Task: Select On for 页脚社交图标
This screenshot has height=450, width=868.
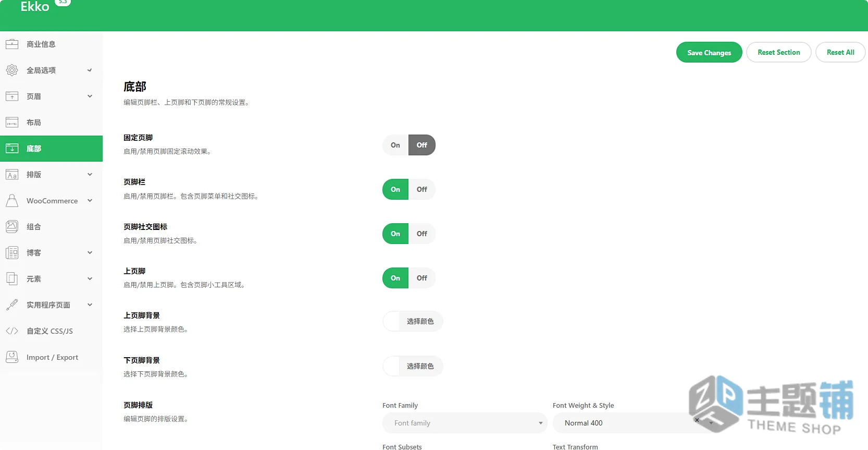Action: (395, 234)
